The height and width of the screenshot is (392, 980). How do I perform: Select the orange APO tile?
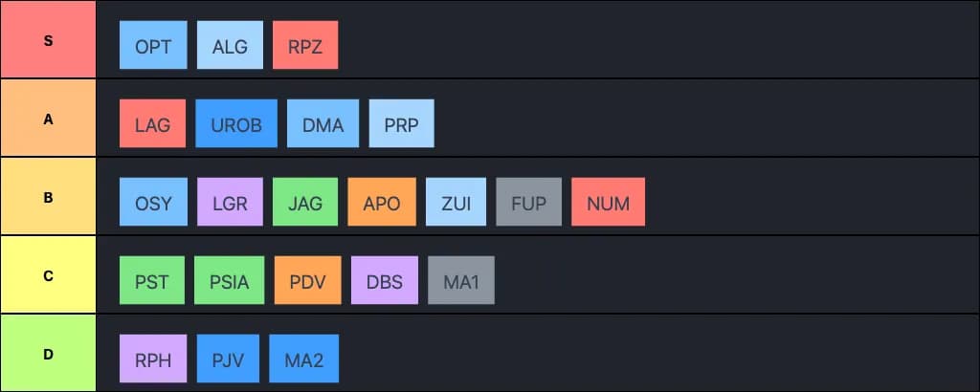pos(382,202)
